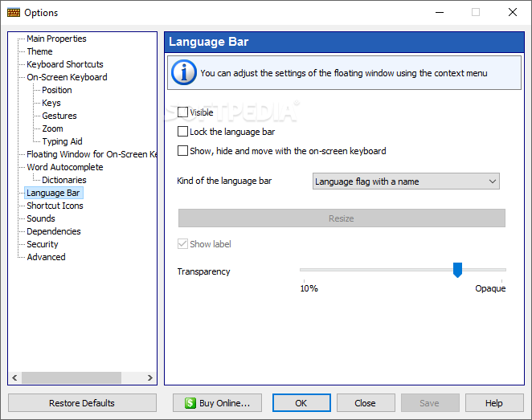Open Typing Aid settings
Image resolution: width=532 pixels, height=420 pixels.
click(x=62, y=141)
